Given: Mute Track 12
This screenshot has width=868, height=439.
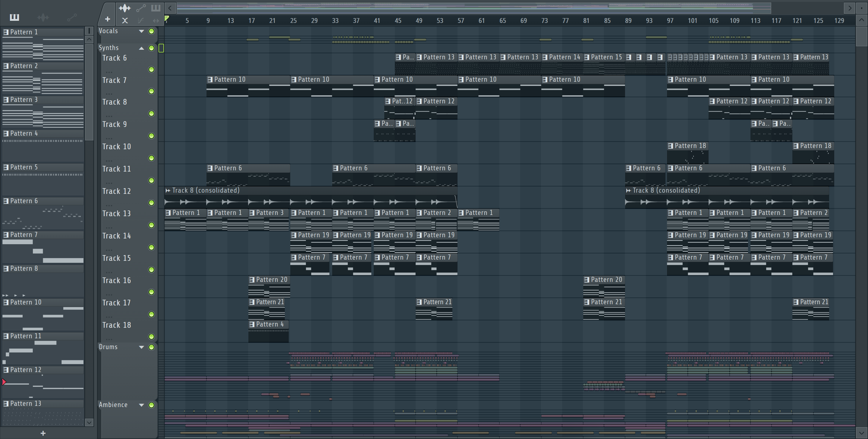Looking at the screenshot, I should point(152,203).
